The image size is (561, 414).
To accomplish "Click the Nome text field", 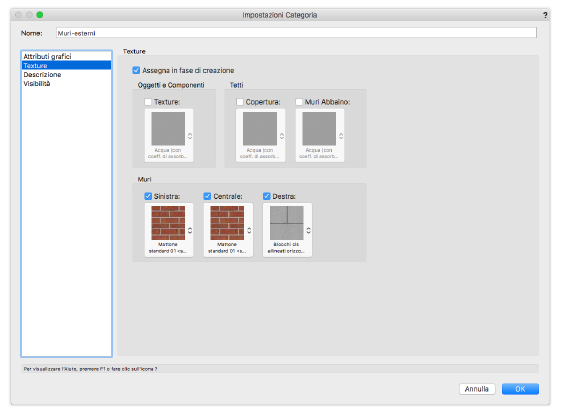I will [x=296, y=33].
